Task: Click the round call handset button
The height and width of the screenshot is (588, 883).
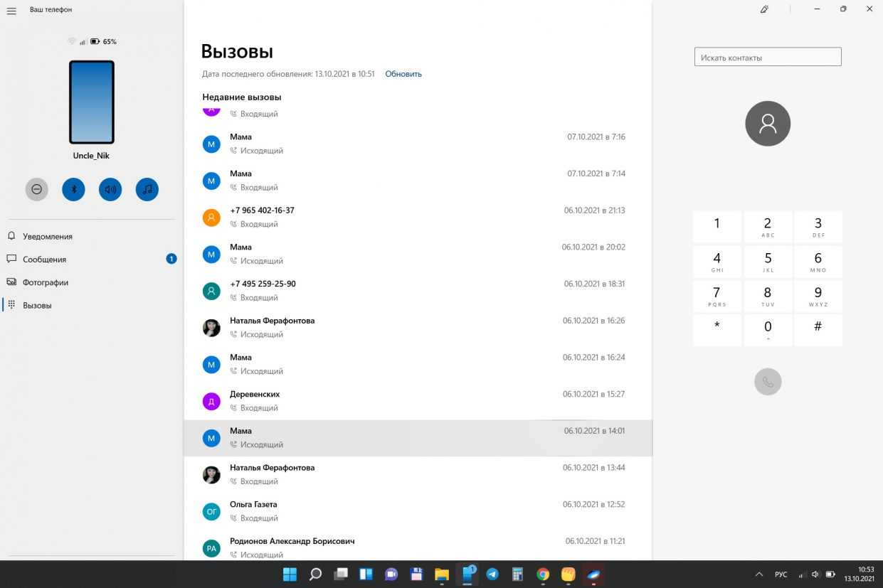Action: click(767, 382)
